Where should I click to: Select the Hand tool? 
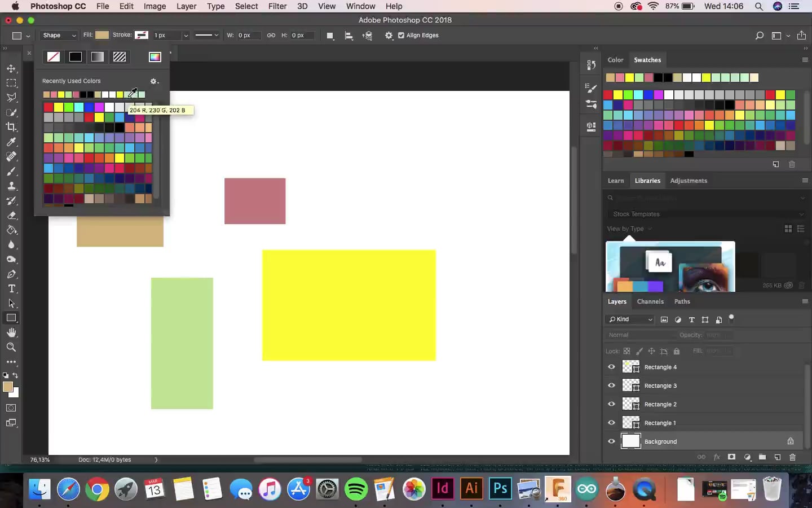(x=11, y=332)
